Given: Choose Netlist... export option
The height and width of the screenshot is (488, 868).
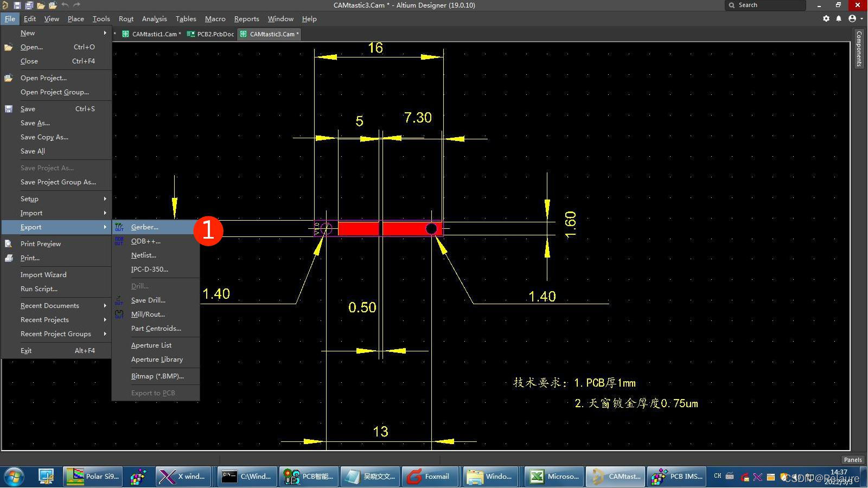Looking at the screenshot, I should pyautogui.click(x=156, y=255).
